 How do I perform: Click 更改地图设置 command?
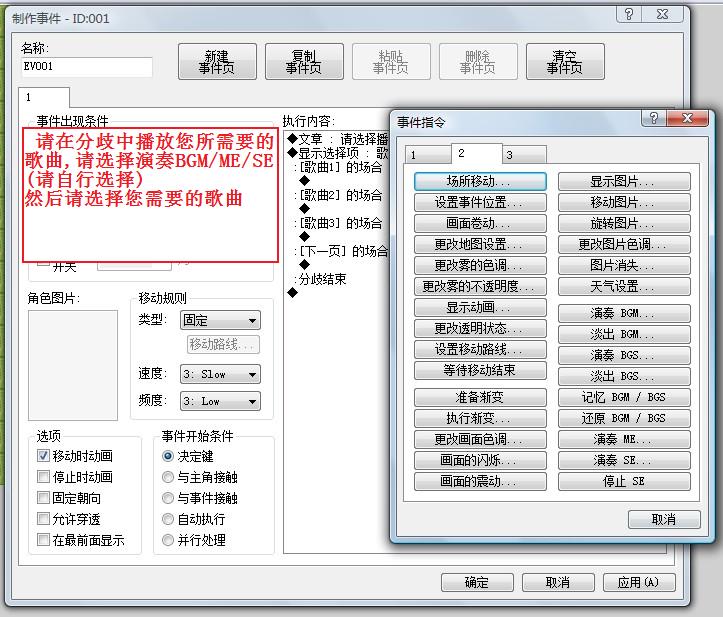(x=480, y=244)
